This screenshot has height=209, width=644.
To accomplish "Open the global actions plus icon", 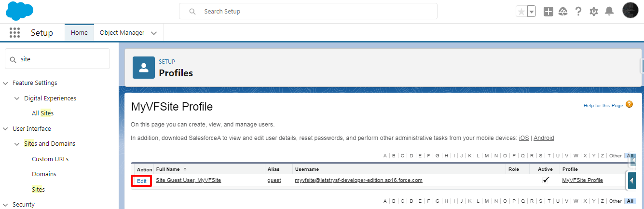I will pos(548,12).
